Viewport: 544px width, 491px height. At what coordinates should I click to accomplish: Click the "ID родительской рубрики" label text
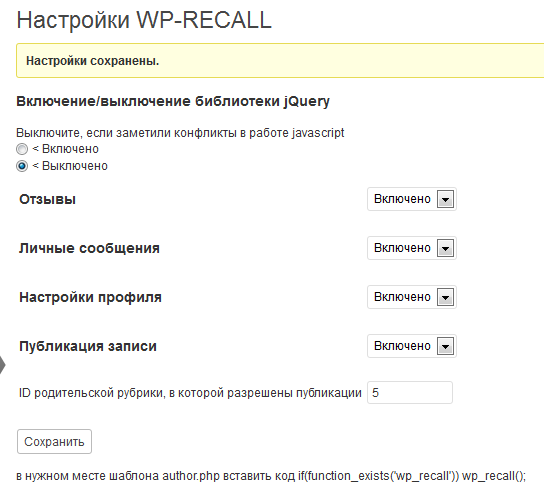(190, 393)
